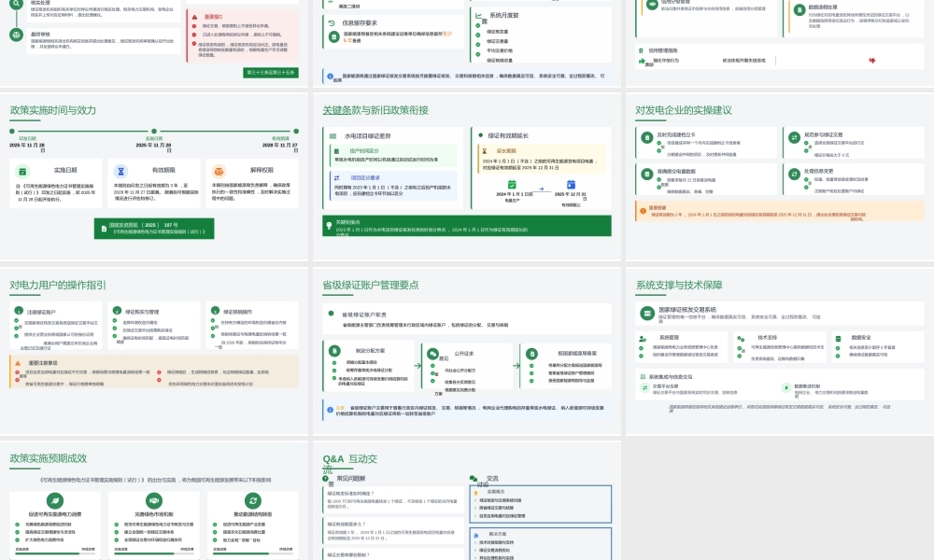The image size is (934, 560).
Task: Click the green icon beside 及时完成建档立卡
Action: (x=646, y=135)
